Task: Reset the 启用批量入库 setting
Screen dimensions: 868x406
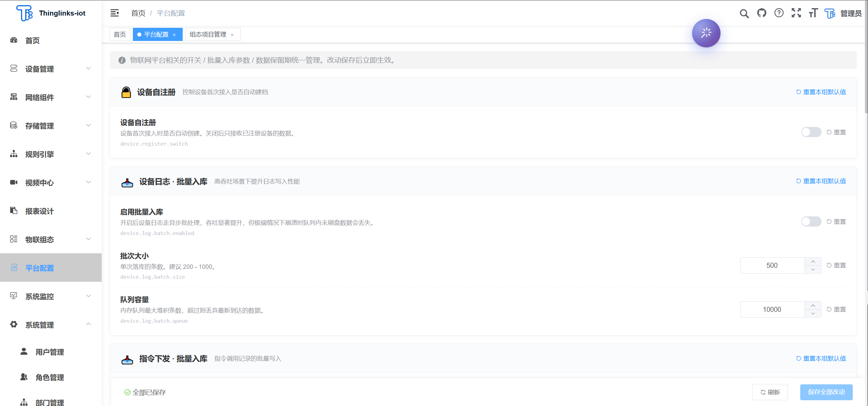Action: tap(836, 222)
